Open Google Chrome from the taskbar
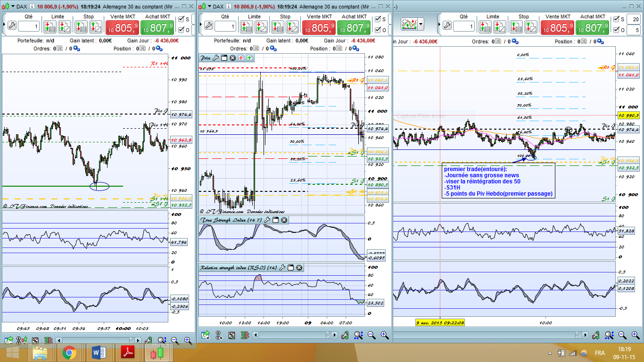Image resolution: width=644 pixels, height=362 pixels. pos(69,352)
